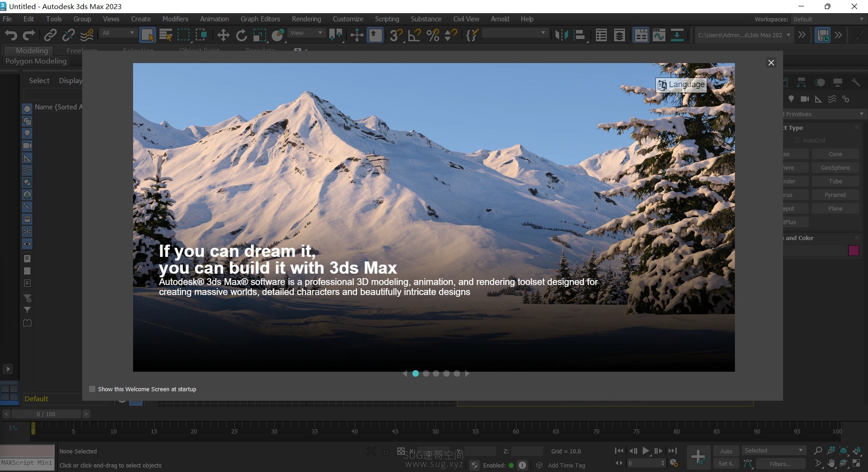Open the Modifiers menu
Screen dimensions: 868x472
[175, 19]
